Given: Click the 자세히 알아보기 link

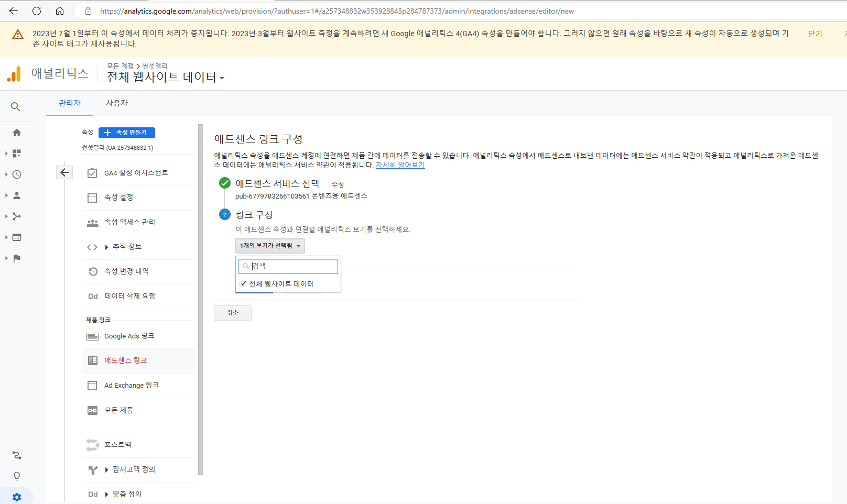Looking at the screenshot, I should (400, 165).
